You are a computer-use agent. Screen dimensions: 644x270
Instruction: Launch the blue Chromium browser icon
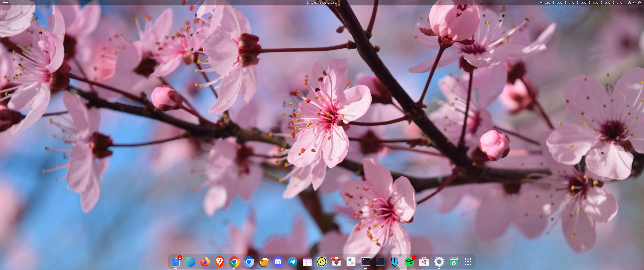(249, 262)
